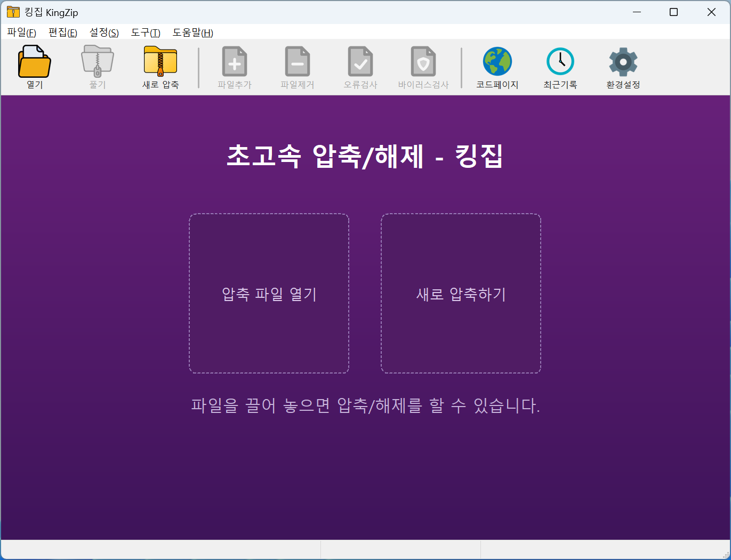Run 오류검사 (Error Check) from toolbar
Viewport: 731px width, 560px height.
coord(360,62)
